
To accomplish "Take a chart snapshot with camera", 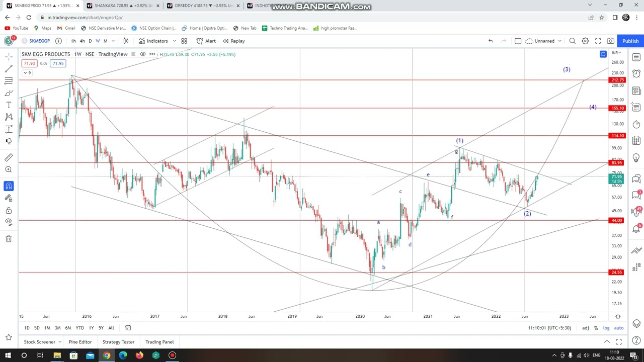I will [610, 41].
